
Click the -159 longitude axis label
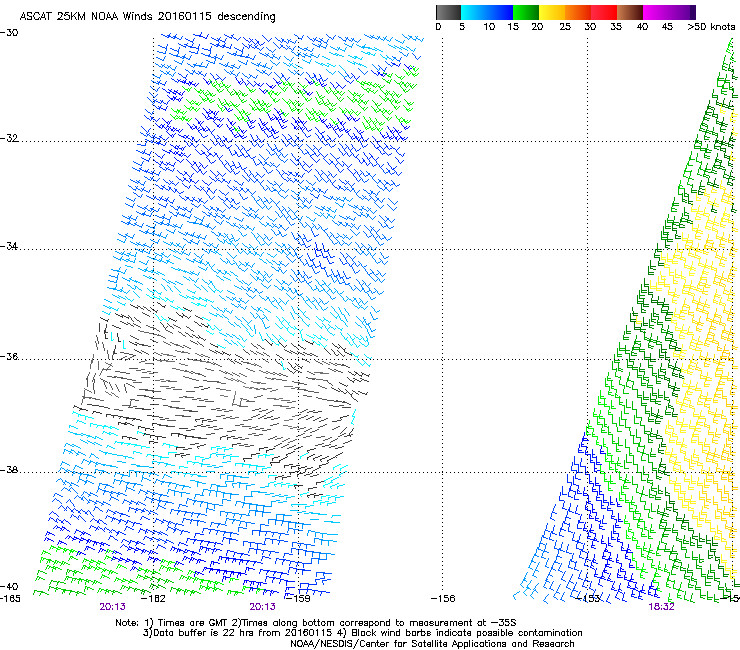tap(298, 599)
